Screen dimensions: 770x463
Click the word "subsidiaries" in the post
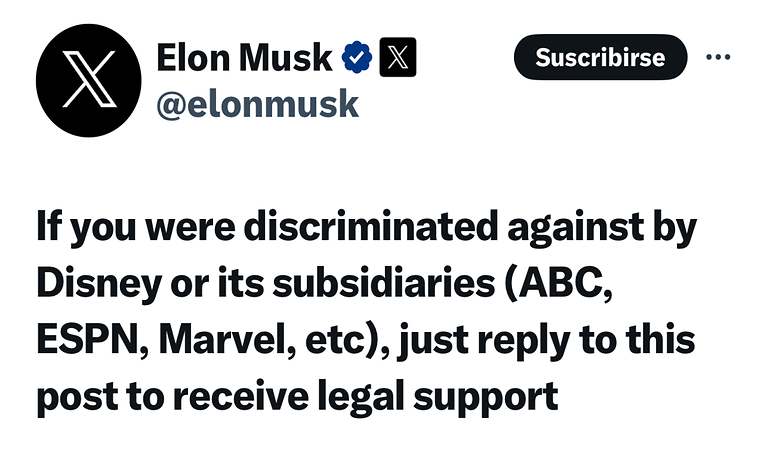(x=384, y=283)
